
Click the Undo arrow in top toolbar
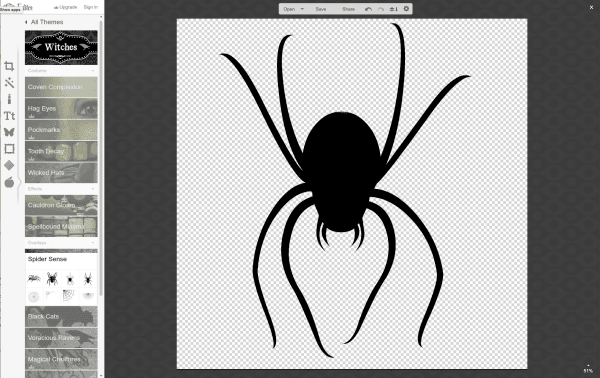(x=368, y=9)
